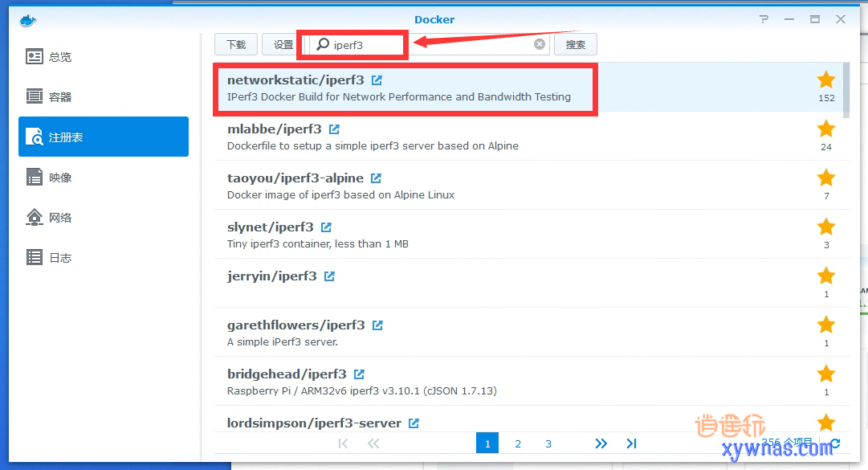The width and height of the screenshot is (868, 470).
Task: Go to page 3 of results
Action: point(548,443)
